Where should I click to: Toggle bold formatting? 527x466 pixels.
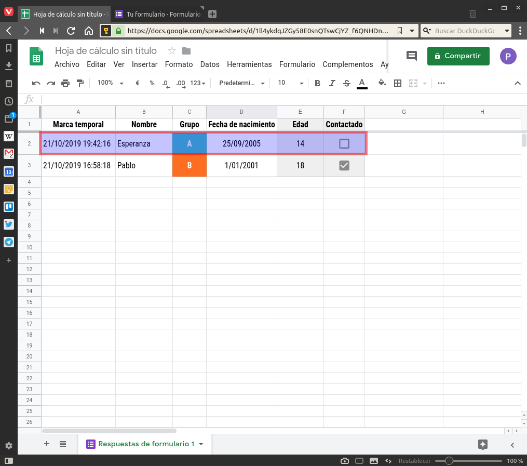coord(317,83)
